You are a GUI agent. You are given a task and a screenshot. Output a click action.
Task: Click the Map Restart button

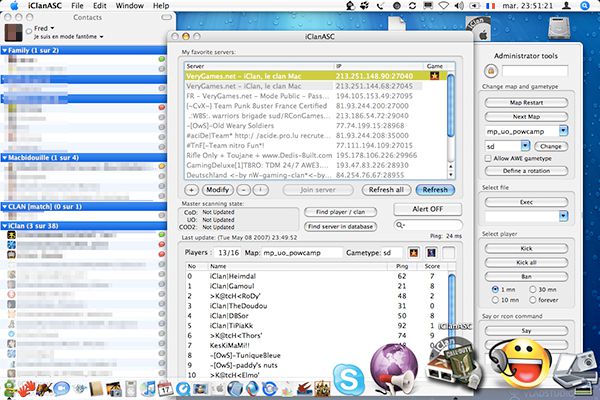coord(526,103)
